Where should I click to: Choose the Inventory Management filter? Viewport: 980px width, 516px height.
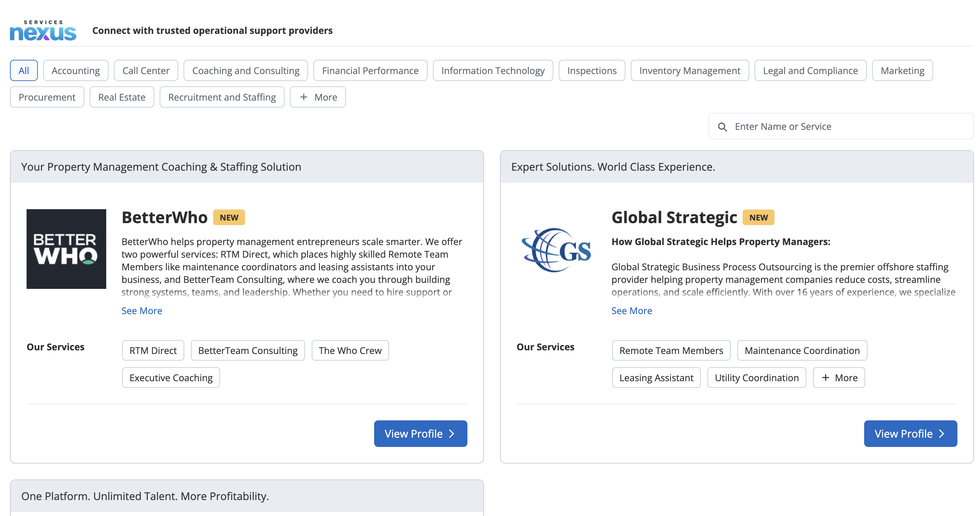[690, 70]
